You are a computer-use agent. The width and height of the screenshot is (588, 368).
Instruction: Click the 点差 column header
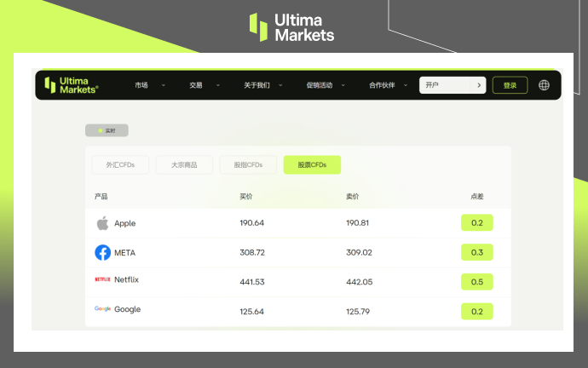point(477,197)
